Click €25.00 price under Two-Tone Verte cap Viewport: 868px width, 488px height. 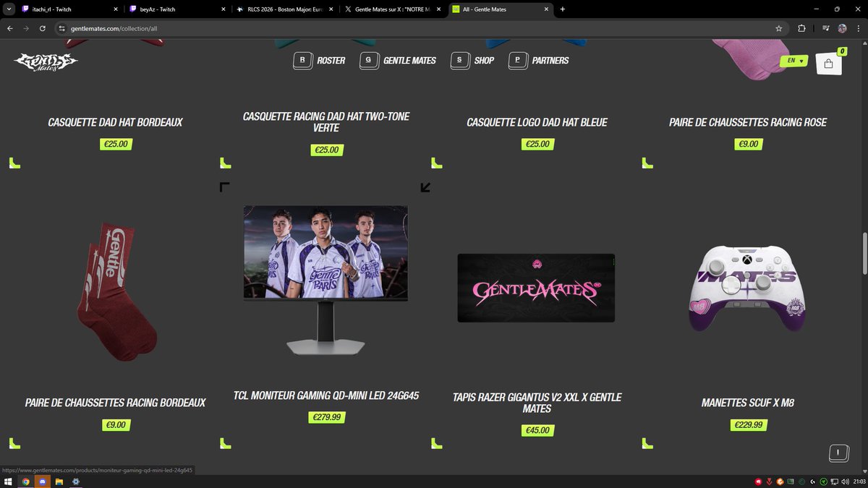(x=326, y=150)
